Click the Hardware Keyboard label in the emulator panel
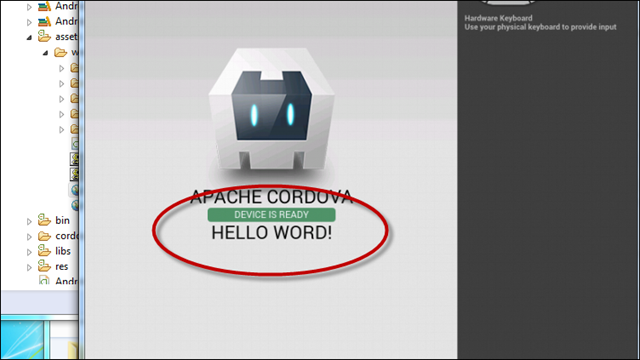 (498, 18)
